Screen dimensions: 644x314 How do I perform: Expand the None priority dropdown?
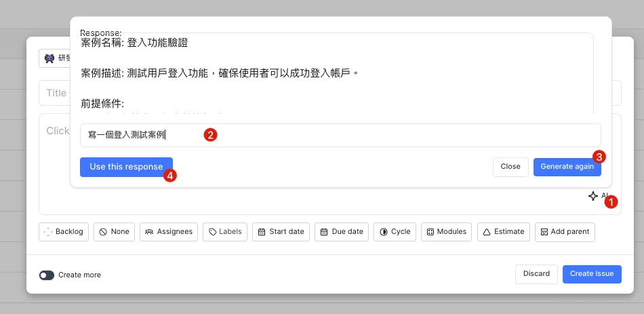coord(114,232)
